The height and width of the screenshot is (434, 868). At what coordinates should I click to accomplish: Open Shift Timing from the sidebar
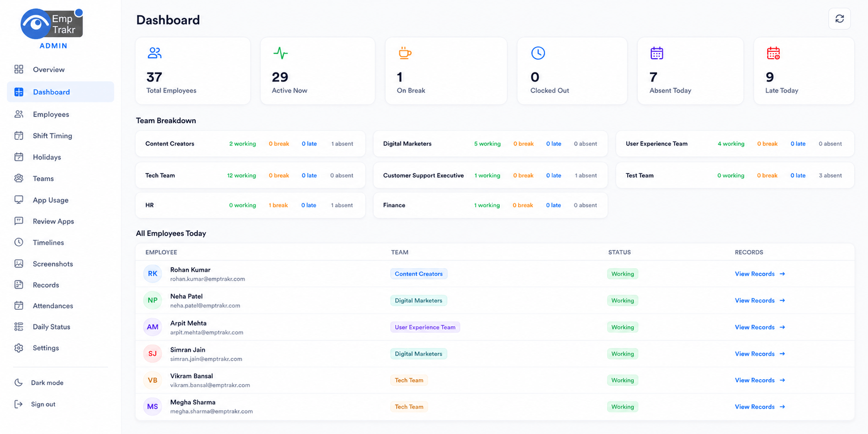coord(60,136)
